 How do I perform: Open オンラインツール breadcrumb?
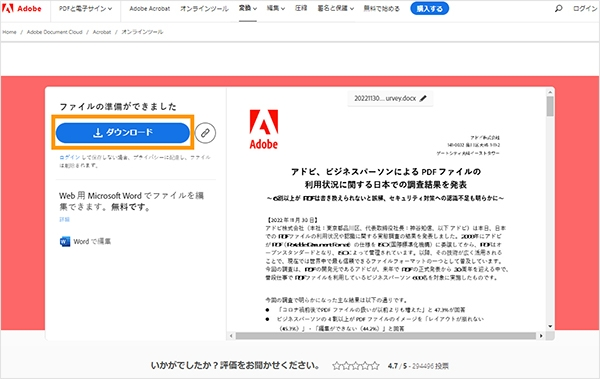pos(142,32)
